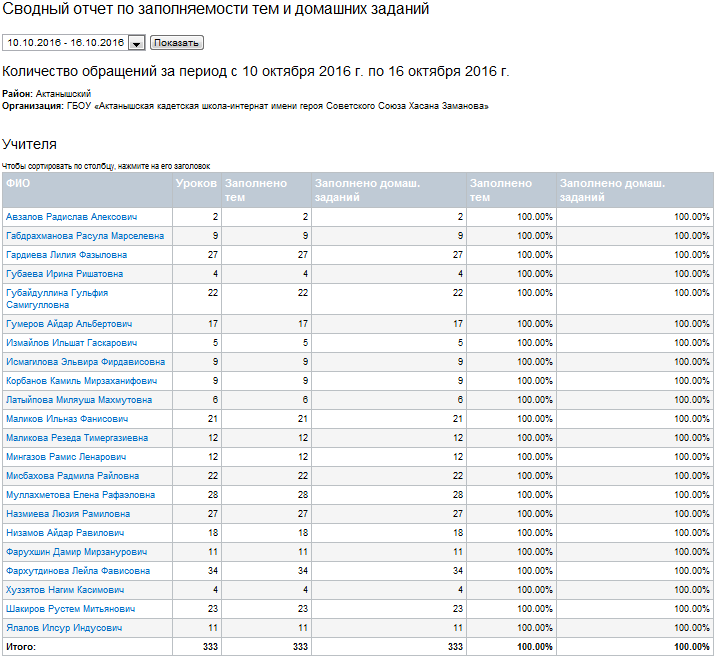The width and height of the screenshot is (718, 659).
Task: View Мингазов Рамис Ленарович report
Action: click(66, 457)
